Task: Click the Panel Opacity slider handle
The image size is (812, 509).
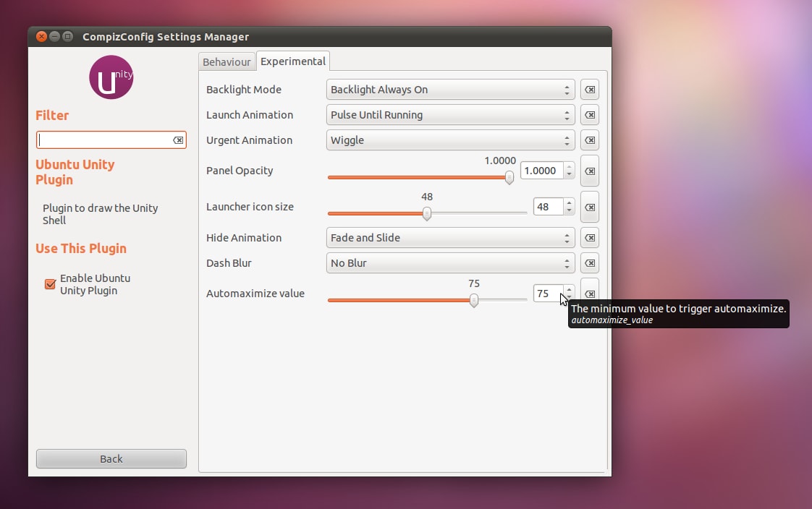Action: [x=509, y=177]
